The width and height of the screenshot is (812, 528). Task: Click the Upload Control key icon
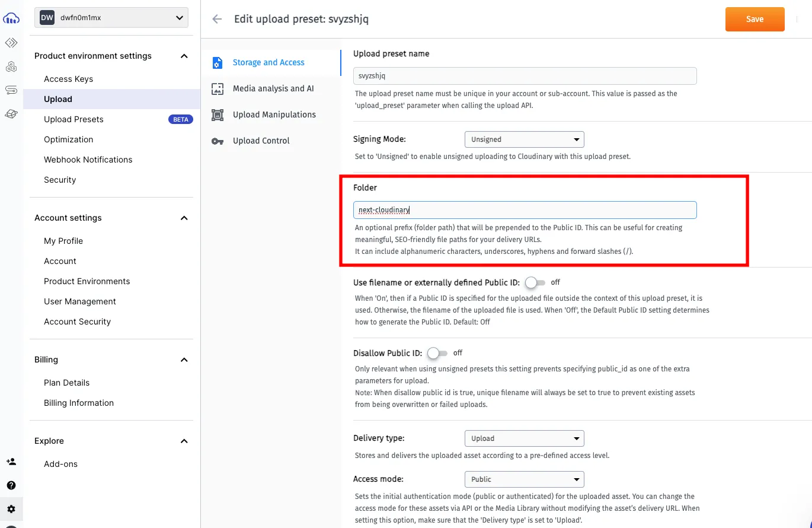(x=218, y=141)
